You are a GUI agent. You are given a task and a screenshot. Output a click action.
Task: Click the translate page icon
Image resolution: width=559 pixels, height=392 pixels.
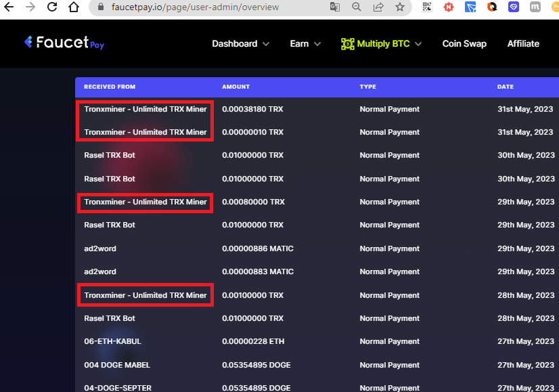tap(334, 7)
